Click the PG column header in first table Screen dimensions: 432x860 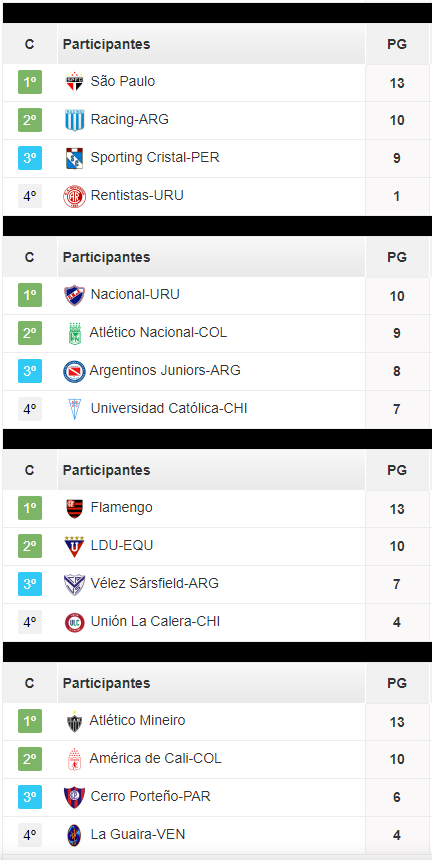coord(397,44)
